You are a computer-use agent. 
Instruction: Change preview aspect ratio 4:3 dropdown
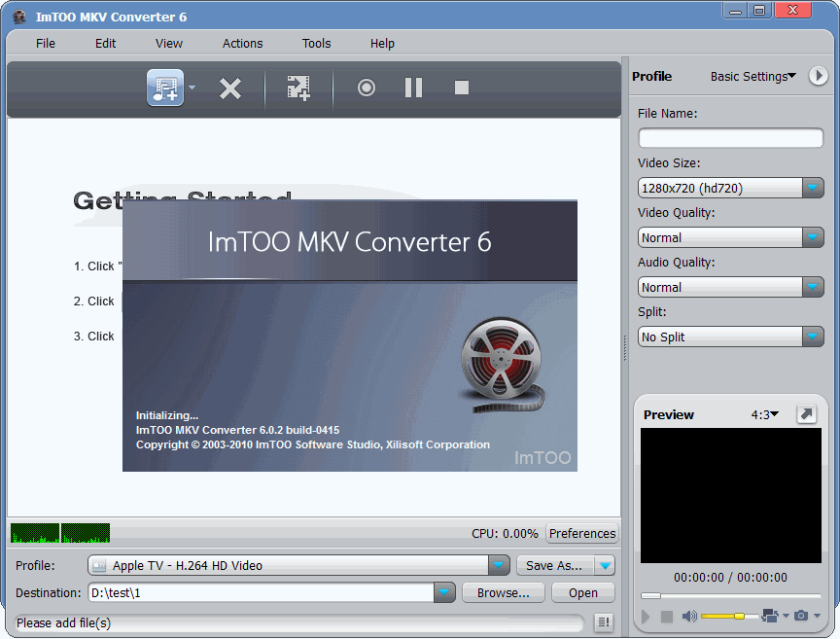point(765,415)
